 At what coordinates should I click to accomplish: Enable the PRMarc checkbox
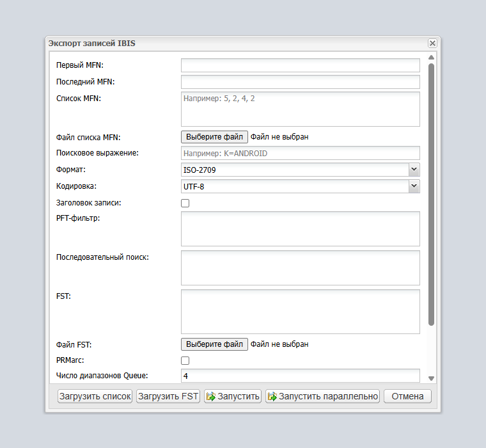(x=185, y=360)
